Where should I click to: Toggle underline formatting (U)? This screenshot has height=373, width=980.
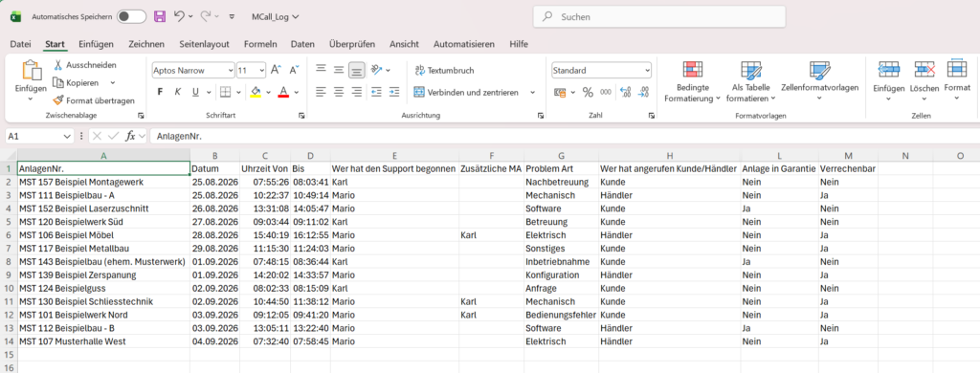click(195, 92)
